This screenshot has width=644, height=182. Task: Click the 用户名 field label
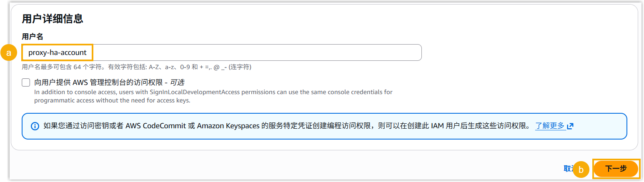(33, 37)
